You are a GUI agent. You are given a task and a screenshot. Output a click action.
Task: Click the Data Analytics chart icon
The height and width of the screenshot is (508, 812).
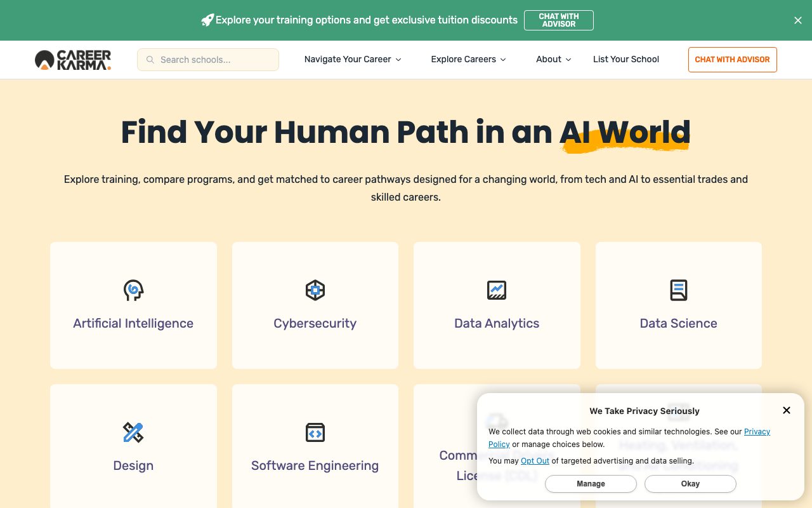tap(497, 290)
